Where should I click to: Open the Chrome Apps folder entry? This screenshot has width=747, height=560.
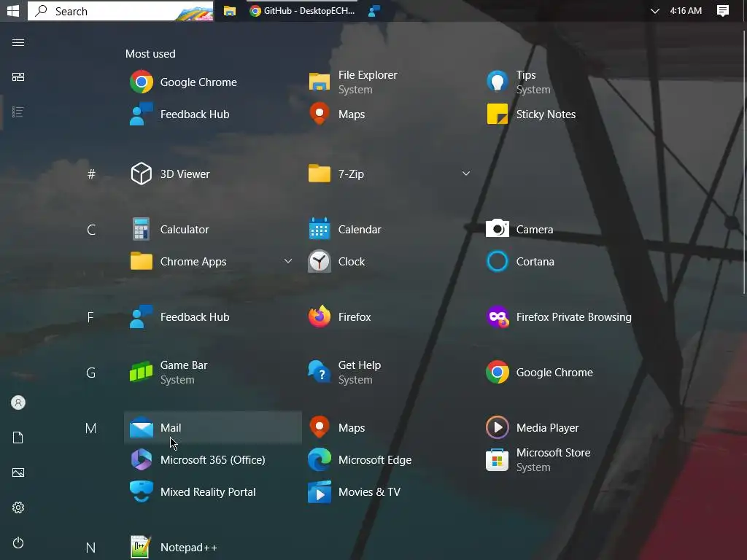click(212, 262)
